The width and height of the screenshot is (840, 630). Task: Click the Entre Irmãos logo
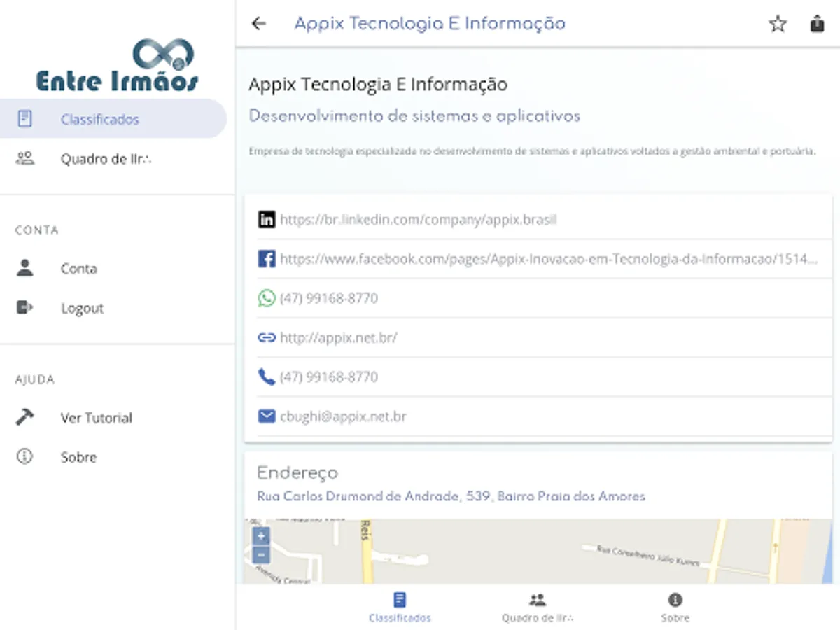pos(117,66)
